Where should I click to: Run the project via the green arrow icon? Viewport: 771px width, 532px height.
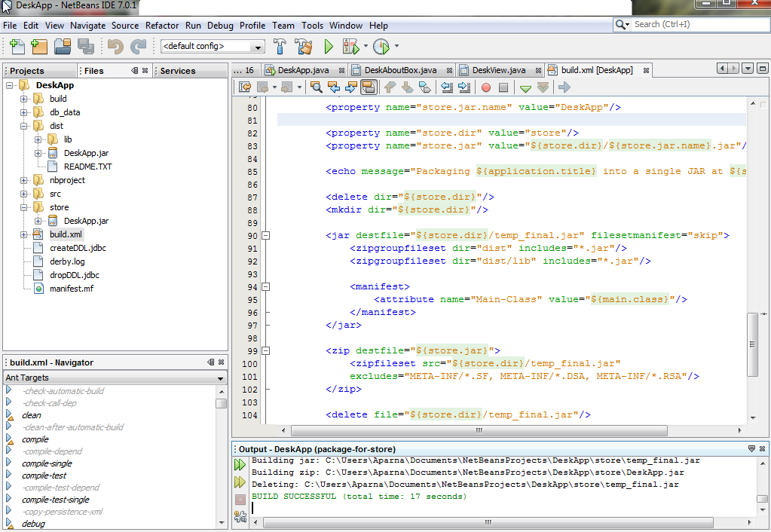point(327,45)
